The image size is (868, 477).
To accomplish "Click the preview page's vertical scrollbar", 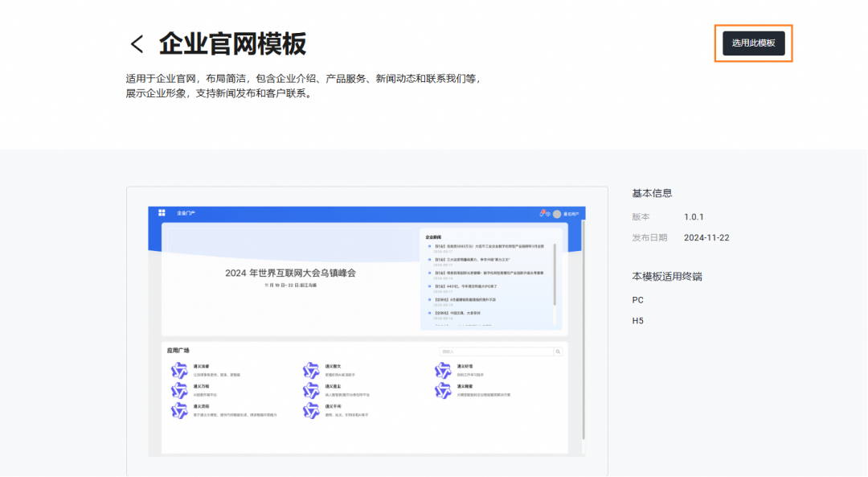I will (x=583, y=331).
